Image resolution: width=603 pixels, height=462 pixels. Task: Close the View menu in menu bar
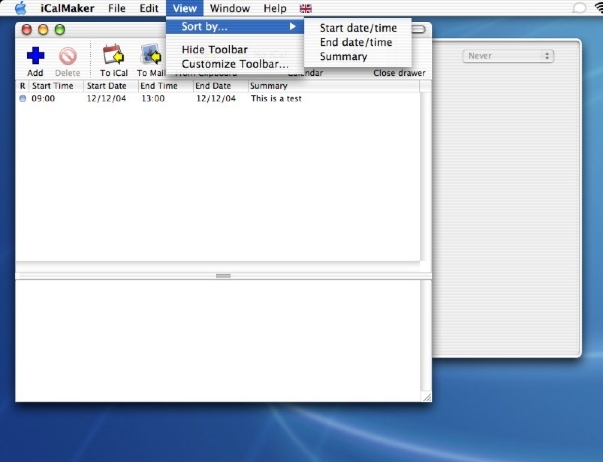[185, 8]
